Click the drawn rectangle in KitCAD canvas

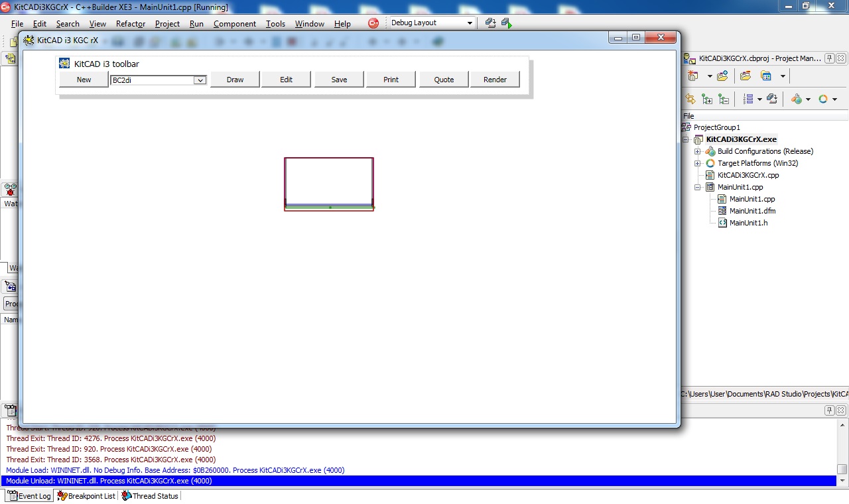click(329, 184)
